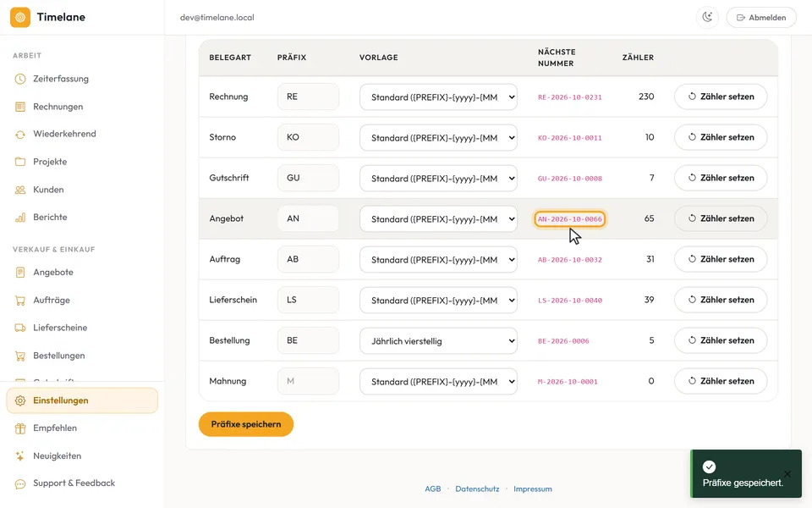The width and height of the screenshot is (812, 508).
Task: Click the Aufträge cart icon
Action: [x=20, y=300]
